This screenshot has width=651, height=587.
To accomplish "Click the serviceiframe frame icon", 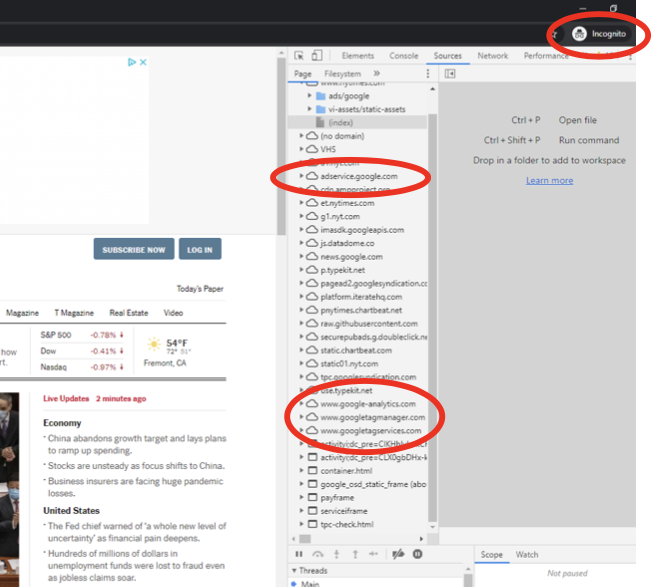I will tap(312, 511).
